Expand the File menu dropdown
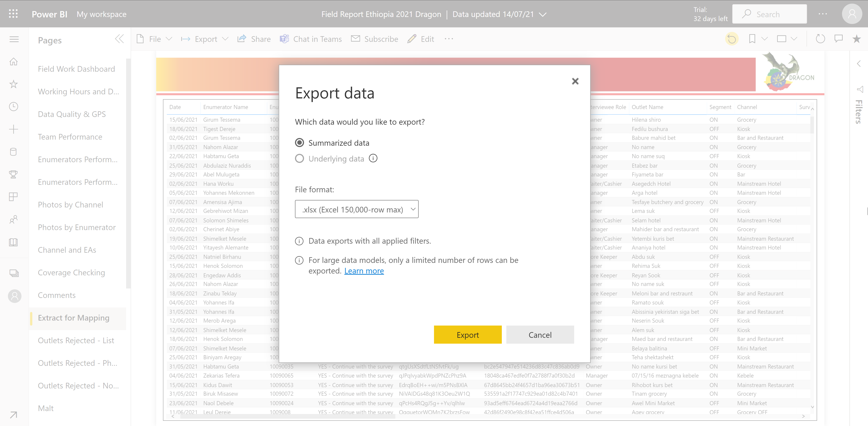 tap(169, 39)
